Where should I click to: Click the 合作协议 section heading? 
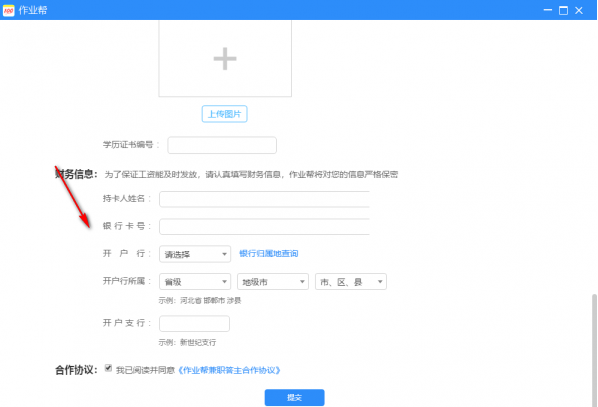[x=76, y=370]
